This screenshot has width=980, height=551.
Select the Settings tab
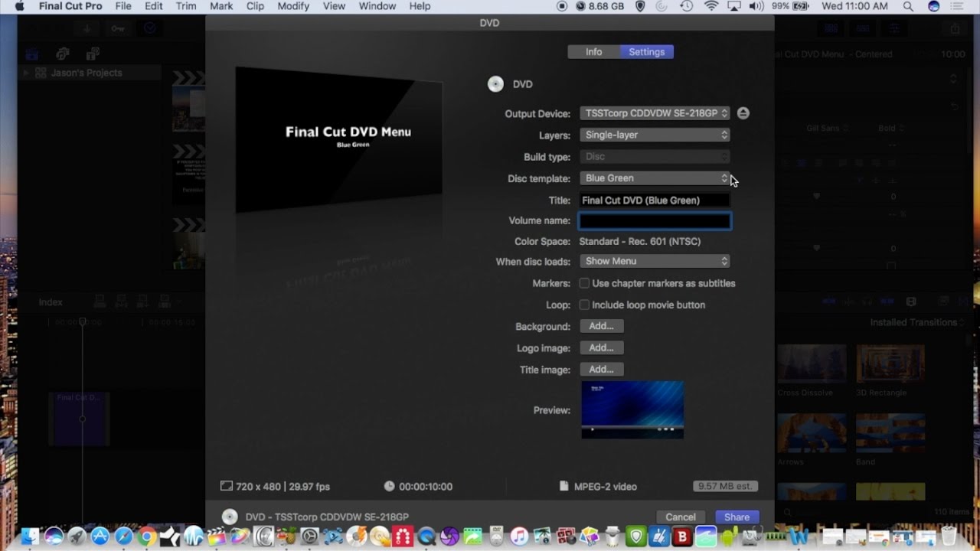pos(647,52)
